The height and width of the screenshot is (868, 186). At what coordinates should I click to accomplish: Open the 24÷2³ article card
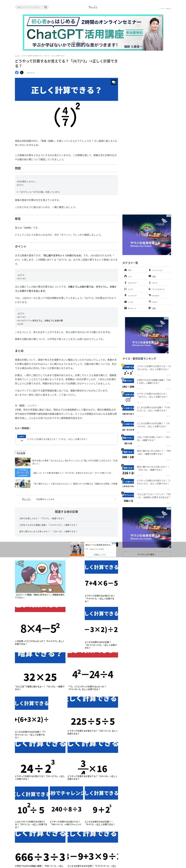pos(40,762)
